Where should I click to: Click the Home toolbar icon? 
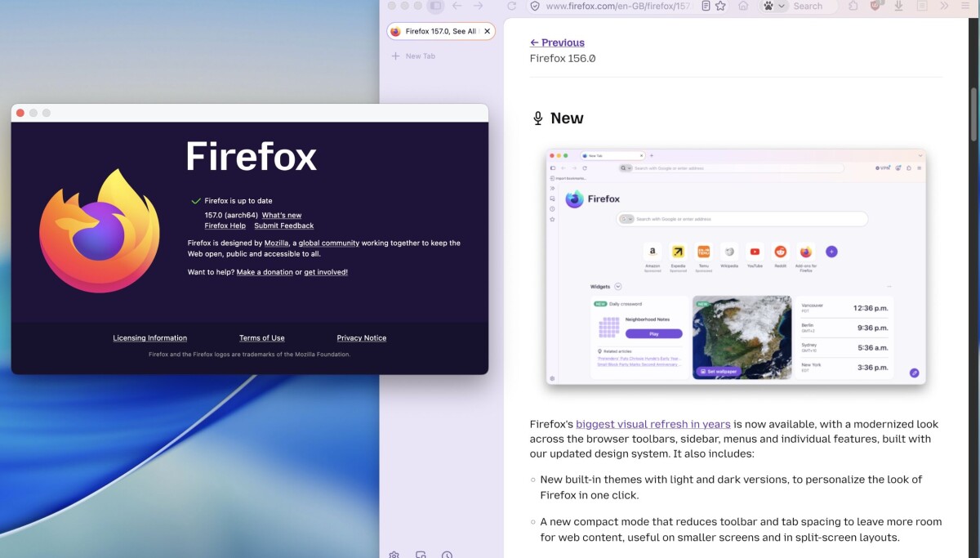[743, 6]
